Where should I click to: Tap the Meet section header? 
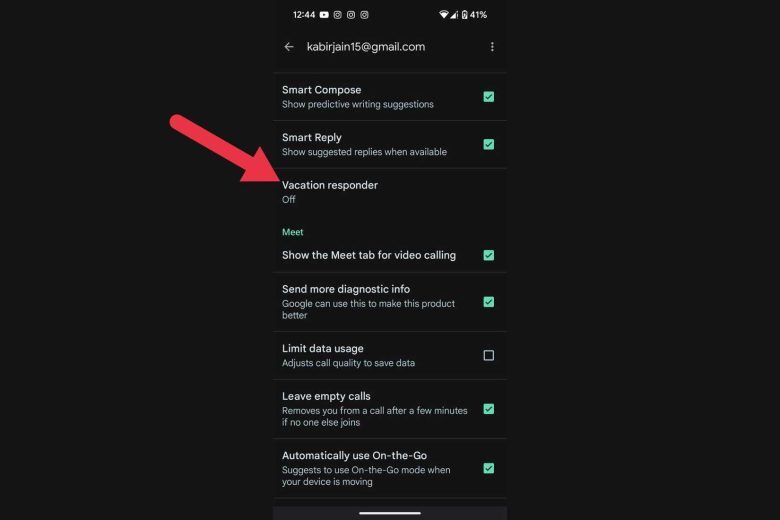292,232
